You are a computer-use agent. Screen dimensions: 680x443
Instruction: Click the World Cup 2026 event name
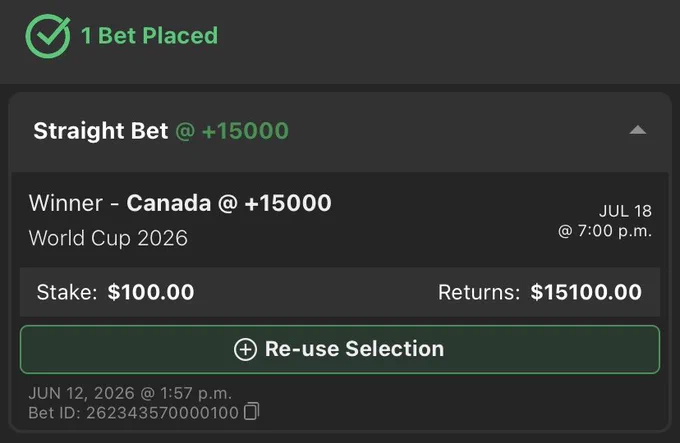tap(108, 238)
